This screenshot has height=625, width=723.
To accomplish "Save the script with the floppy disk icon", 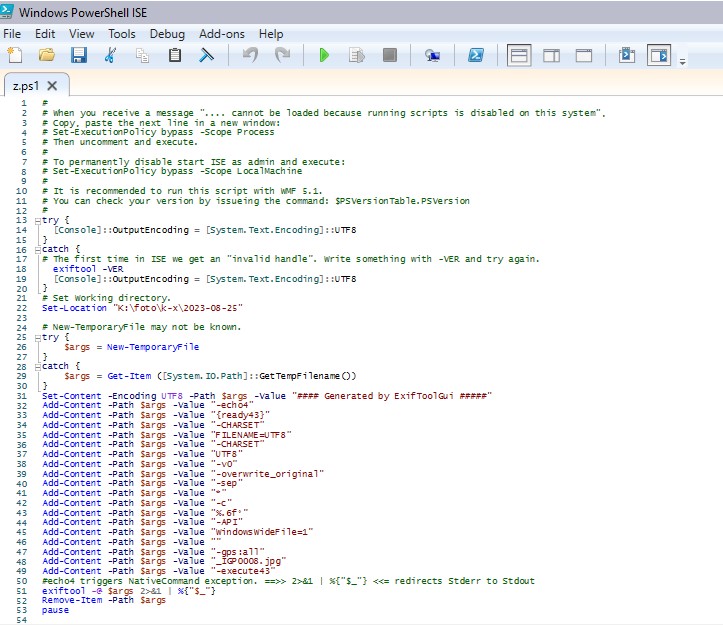I will point(79,55).
